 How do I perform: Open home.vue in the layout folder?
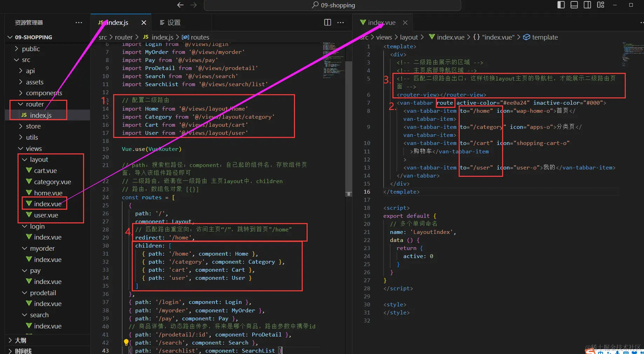point(48,193)
